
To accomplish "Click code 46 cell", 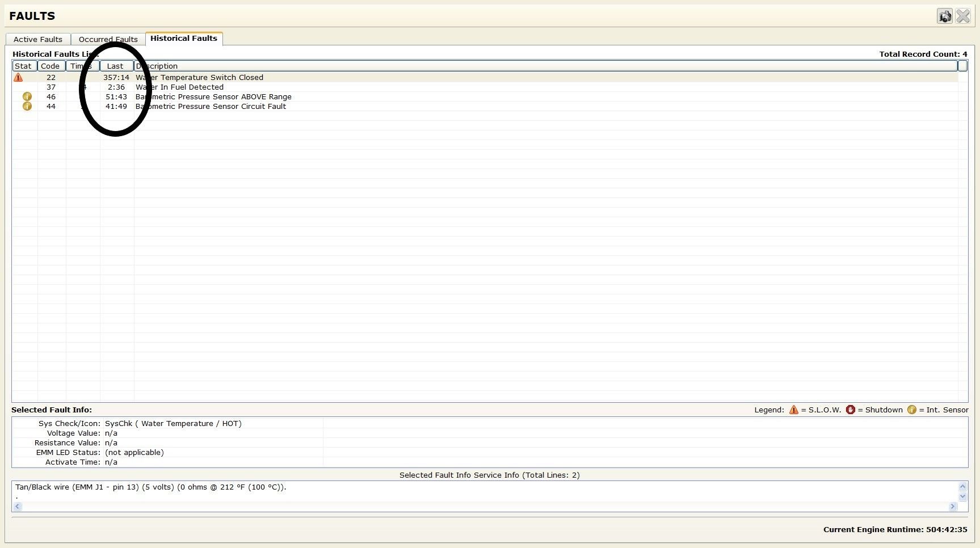I will pyautogui.click(x=51, y=96).
